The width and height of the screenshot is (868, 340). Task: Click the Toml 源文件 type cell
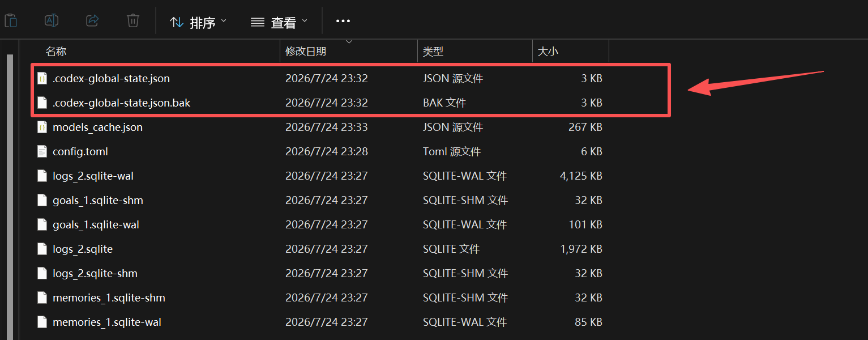point(452,151)
